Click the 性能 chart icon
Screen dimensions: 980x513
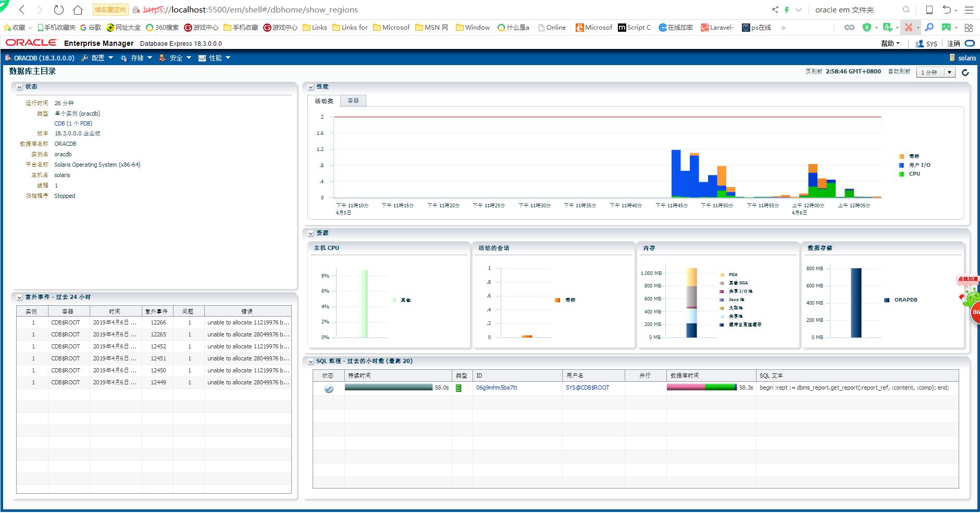pos(202,58)
